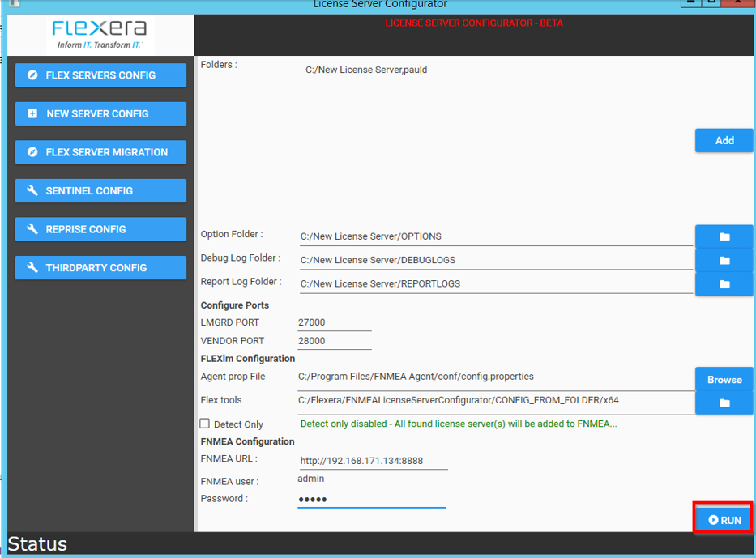Edit the FNMEA URL field
This screenshot has height=558, width=756.
[x=374, y=461]
